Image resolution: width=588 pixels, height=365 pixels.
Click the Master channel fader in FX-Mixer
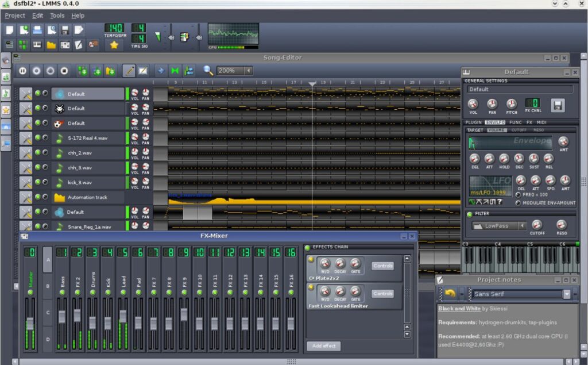pos(30,324)
